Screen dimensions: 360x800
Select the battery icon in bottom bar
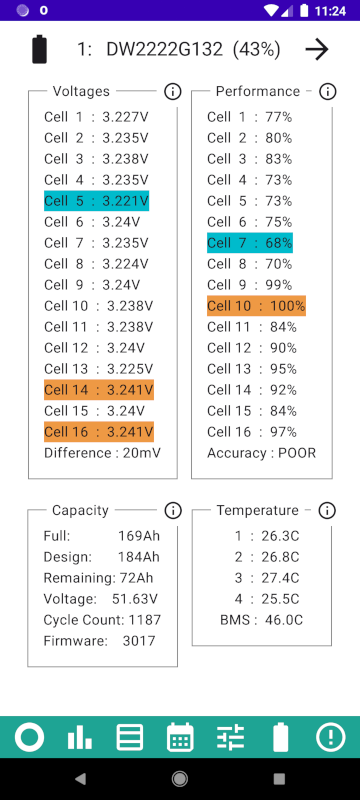click(x=280, y=737)
